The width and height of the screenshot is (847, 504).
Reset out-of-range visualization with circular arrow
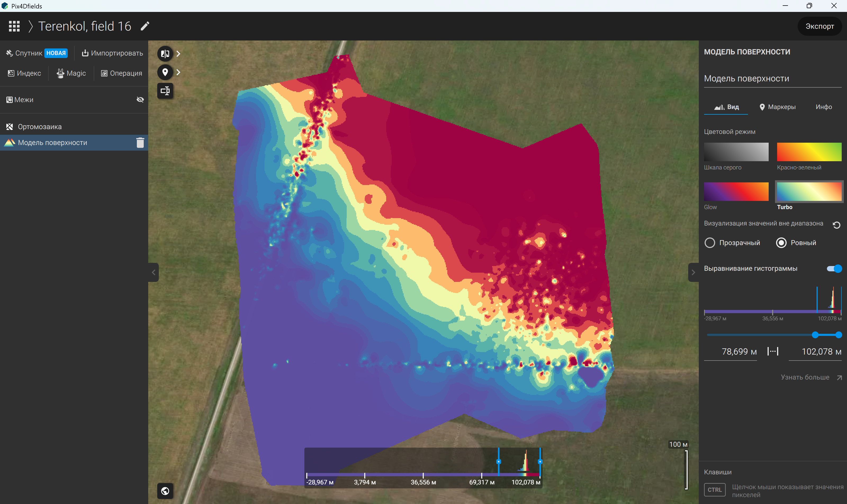[x=836, y=225]
